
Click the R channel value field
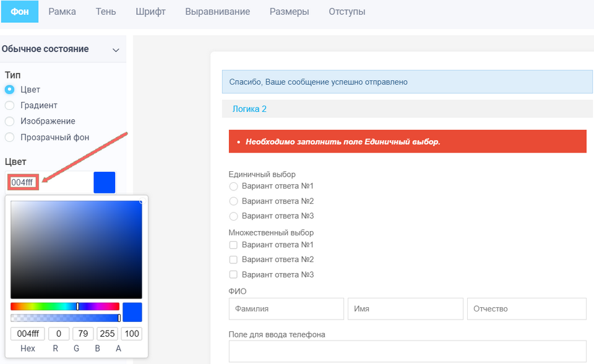tap(58, 334)
